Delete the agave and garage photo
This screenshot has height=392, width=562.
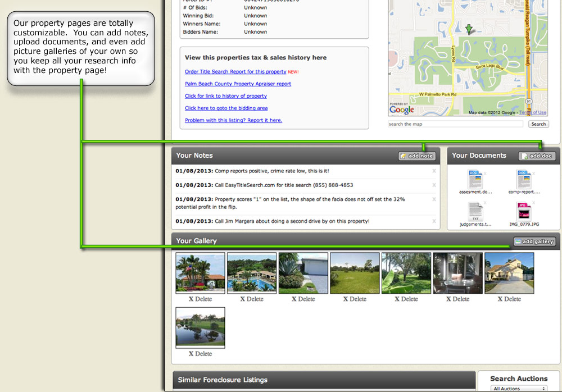coord(303,299)
